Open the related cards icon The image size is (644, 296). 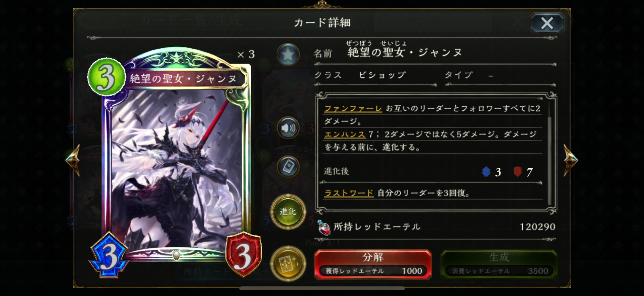pyautogui.click(x=288, y=167)
